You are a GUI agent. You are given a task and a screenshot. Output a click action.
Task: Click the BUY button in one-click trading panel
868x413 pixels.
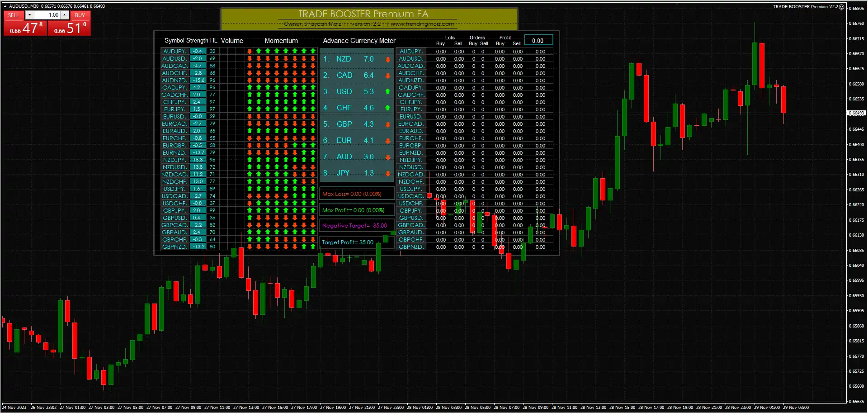click(x=80, y=15)
